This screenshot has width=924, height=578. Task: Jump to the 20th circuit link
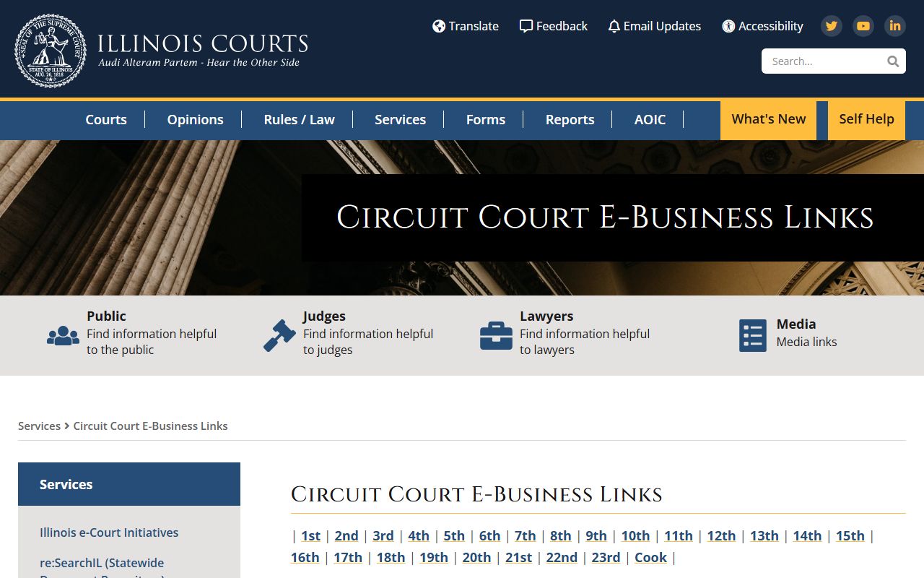(x=476, y=558)
